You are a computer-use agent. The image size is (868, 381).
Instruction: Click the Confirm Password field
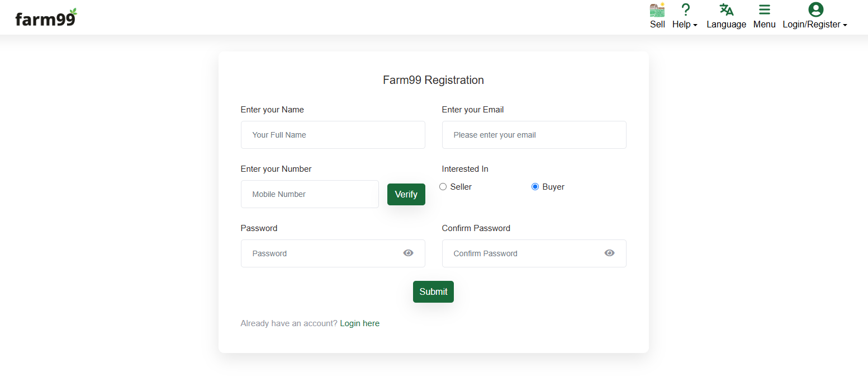523,253
